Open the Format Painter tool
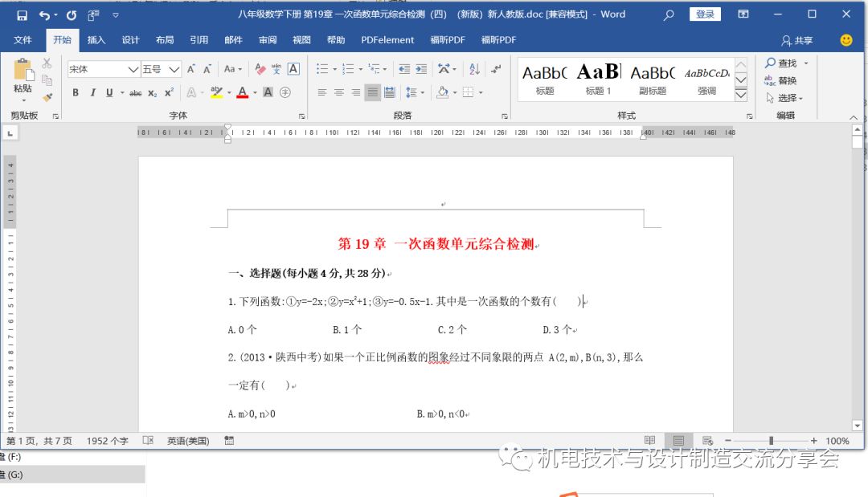 (x=47, y=96)
